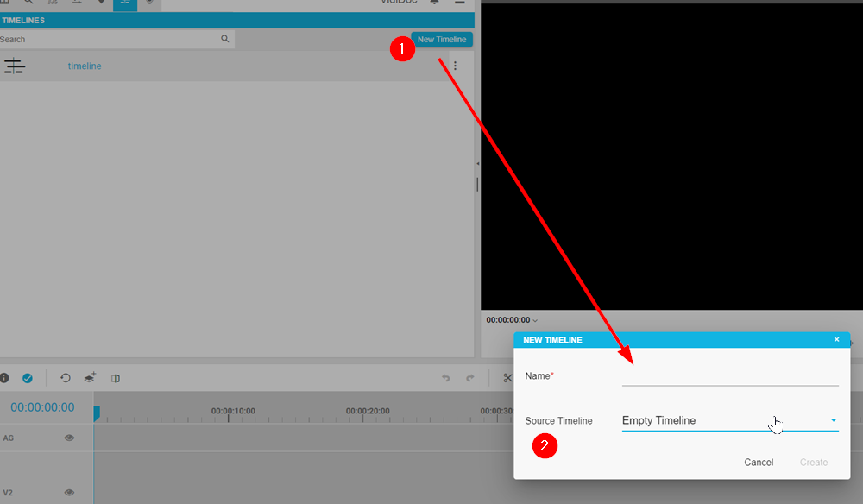Click the scissors cut tool
Screen dimensions: 863x504
(507, 378)
